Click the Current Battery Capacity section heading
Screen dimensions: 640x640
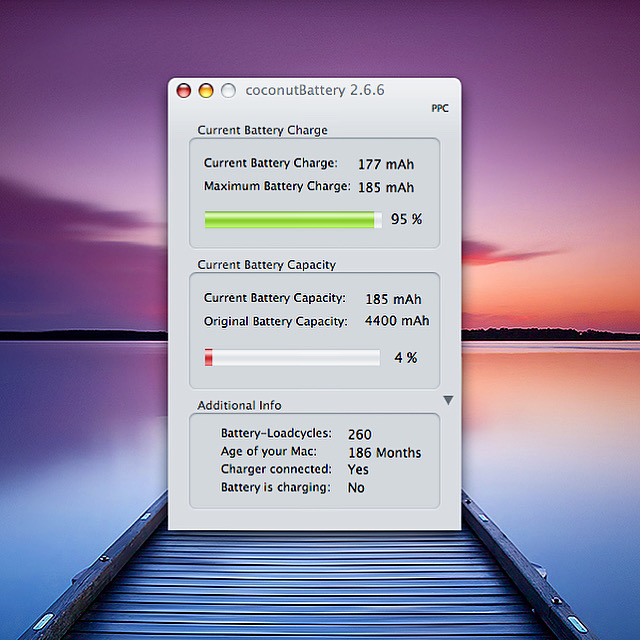pyautogui.click(x=267, y=265)
